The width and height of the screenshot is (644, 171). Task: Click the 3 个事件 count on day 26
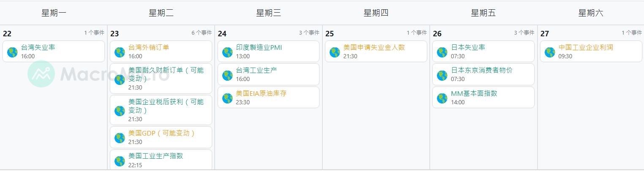tap(524, 33)
